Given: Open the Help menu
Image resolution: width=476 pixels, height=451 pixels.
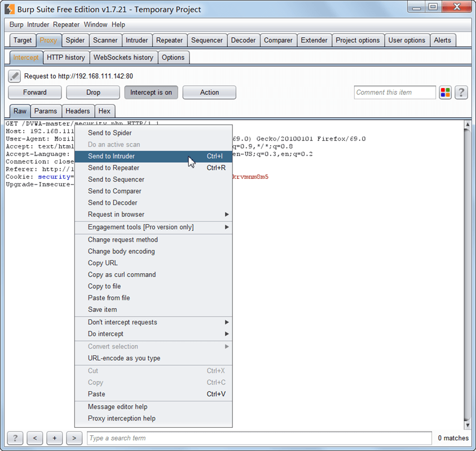Looking at the screenshot, I should point(118,25).
